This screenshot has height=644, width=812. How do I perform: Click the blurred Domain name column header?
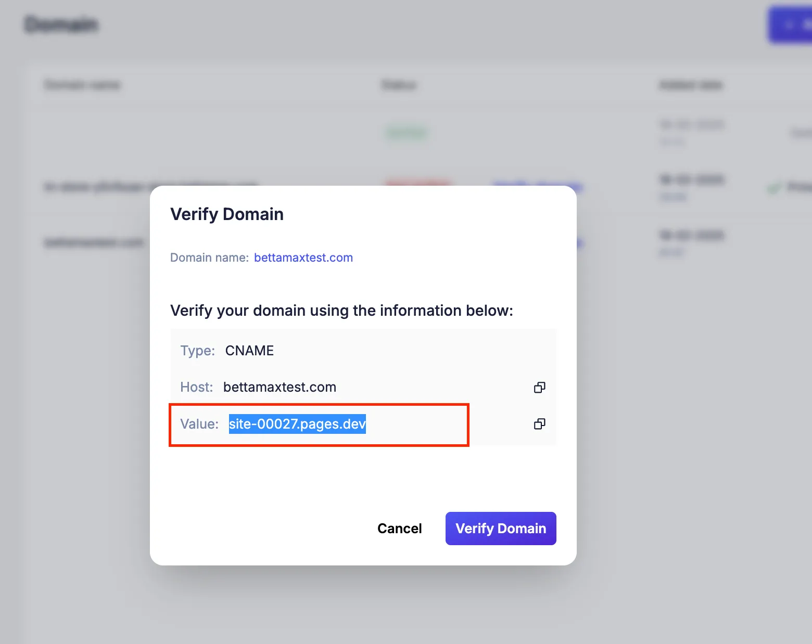82,85
